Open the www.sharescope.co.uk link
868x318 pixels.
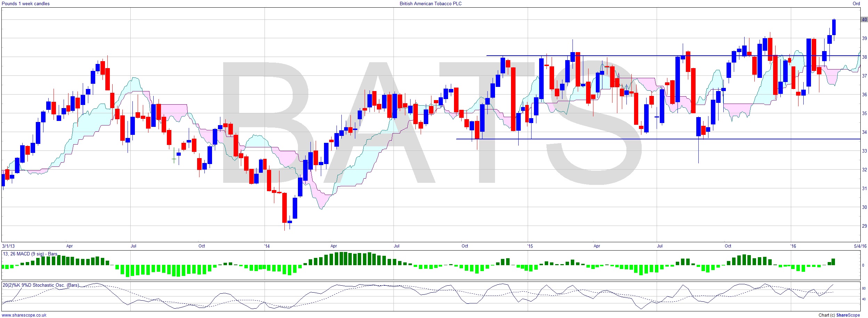(24, 315)
